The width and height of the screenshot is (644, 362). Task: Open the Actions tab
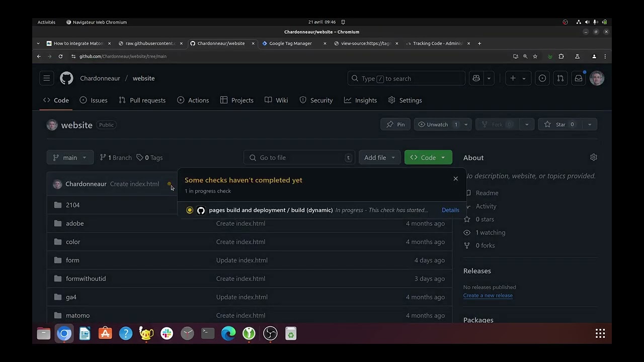point(193,100)
